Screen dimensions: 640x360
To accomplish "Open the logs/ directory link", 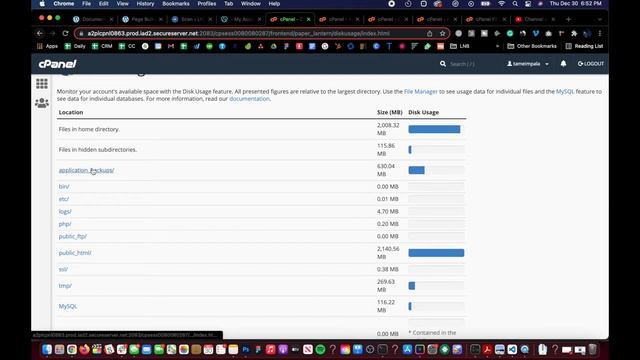I will coord(65,211).
